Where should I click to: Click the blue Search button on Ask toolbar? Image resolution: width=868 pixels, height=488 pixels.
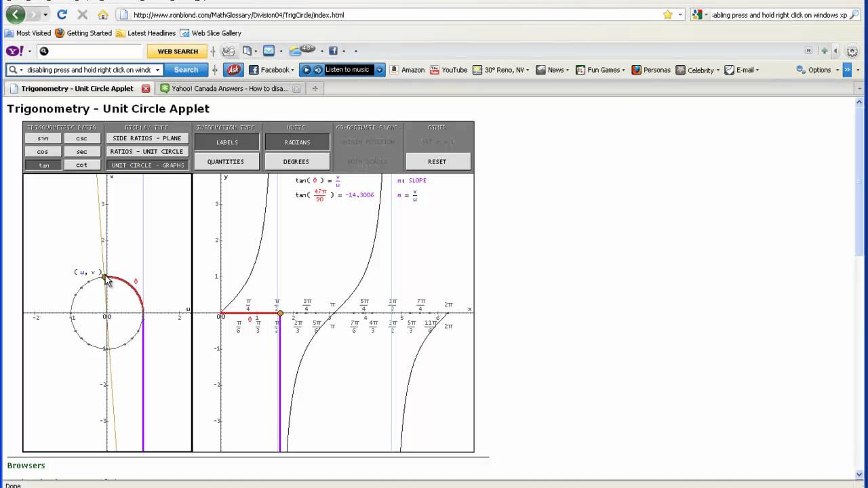point(186,70)
